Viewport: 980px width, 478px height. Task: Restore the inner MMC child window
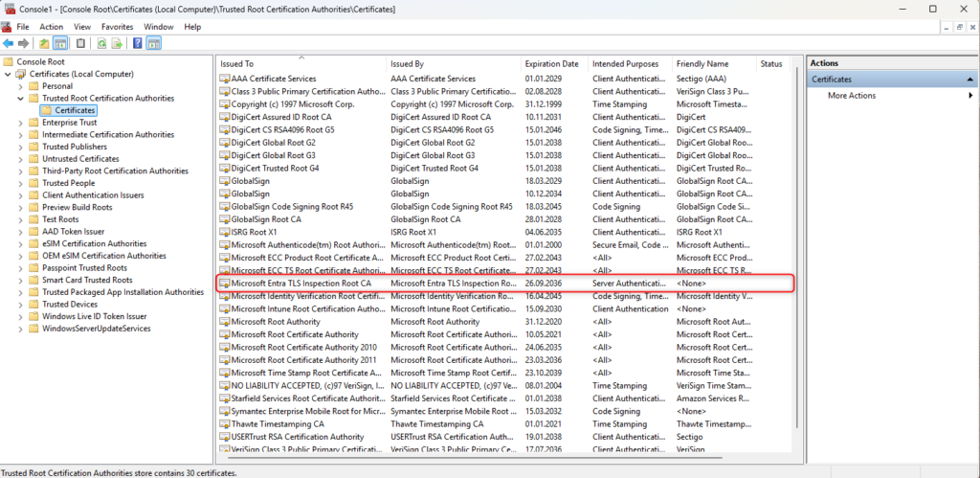(959, 27)
